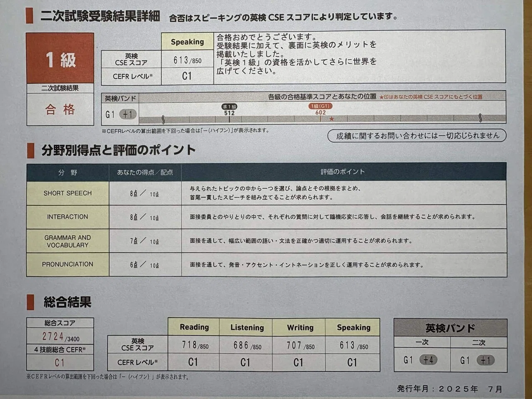Select the red star position marker

click(x=332, y=119)
